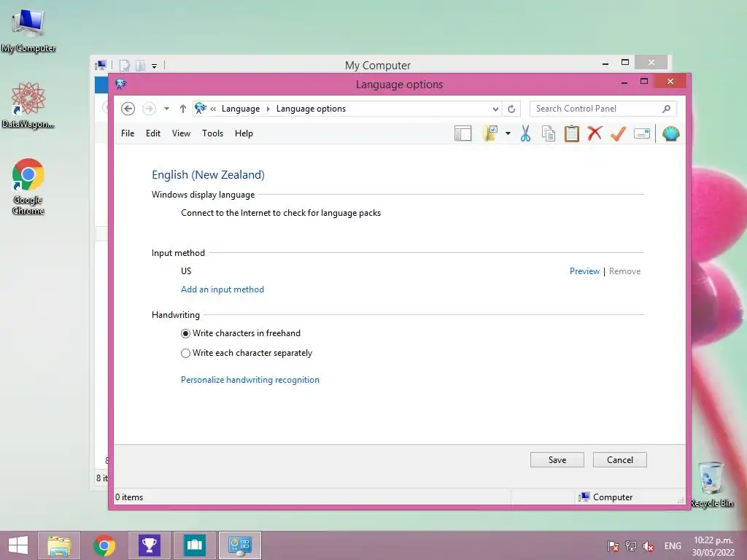747x560 pixels.
Task: Go back with the Back arrow button
Action: tap(128, 109)
